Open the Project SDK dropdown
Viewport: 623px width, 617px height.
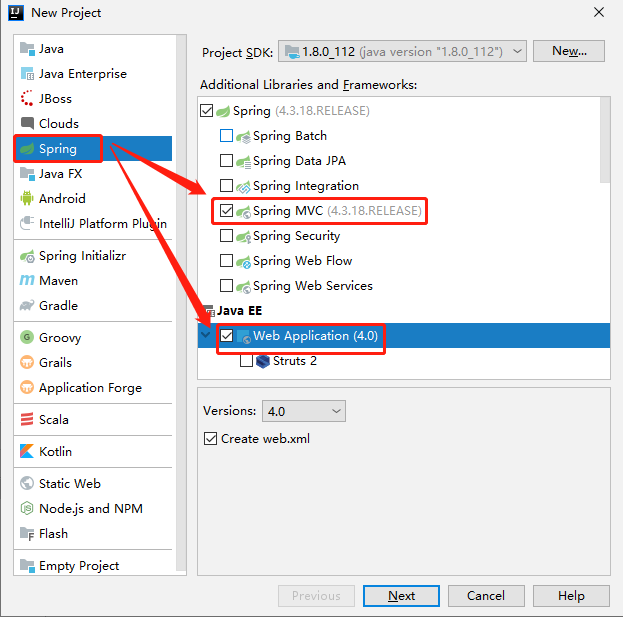coord(402,51)
